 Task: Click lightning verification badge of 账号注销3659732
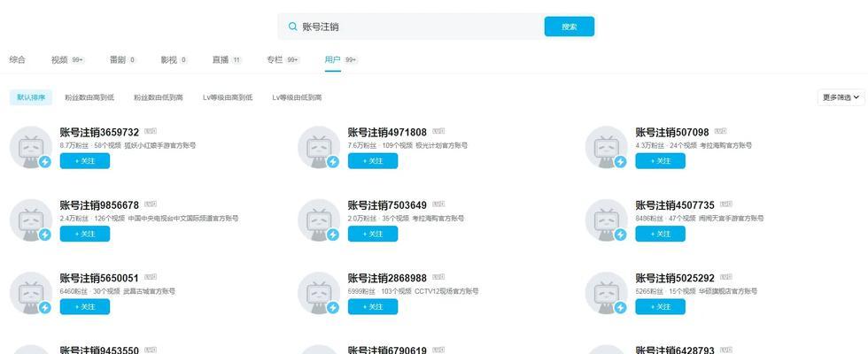tap(45, 161)
